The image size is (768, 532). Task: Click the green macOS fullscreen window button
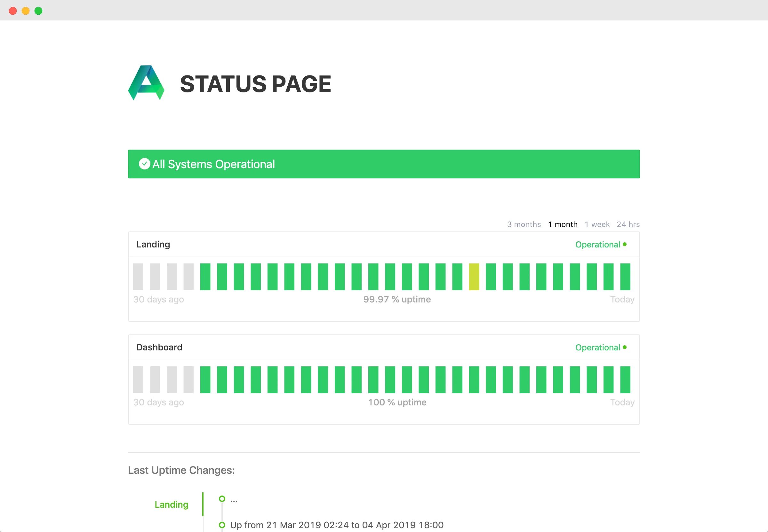38,11
